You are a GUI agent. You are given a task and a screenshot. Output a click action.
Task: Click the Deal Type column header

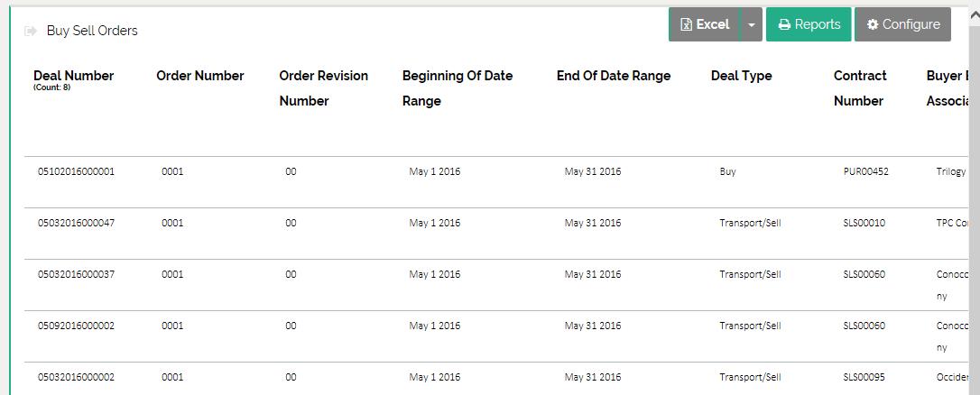(x=741, y=76)
